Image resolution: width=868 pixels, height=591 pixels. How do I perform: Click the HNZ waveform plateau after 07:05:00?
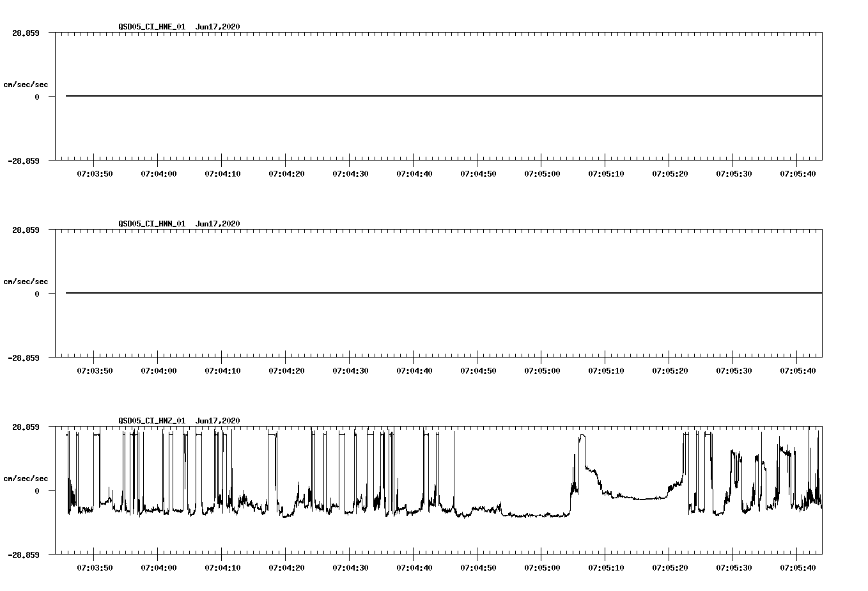pyautogui.click(x=582, y=436)
